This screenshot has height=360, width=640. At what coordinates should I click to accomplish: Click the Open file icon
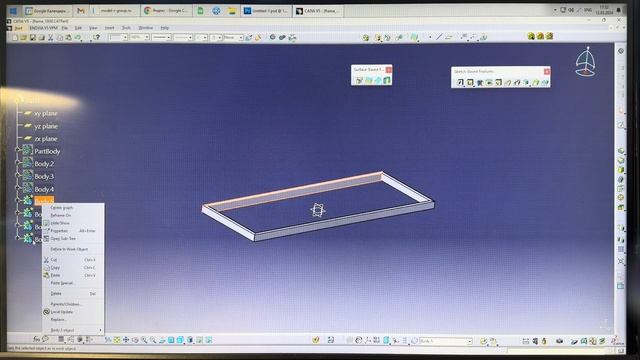tap(24, 38)
